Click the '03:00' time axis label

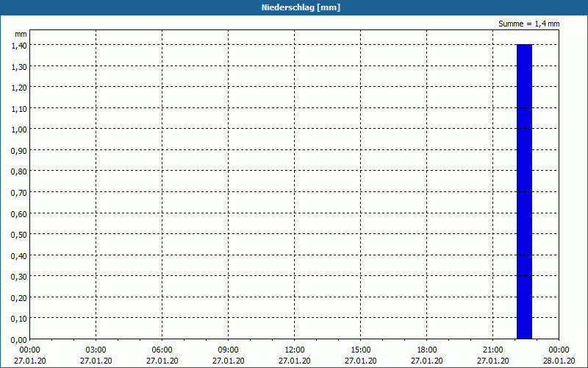[96, 350]
